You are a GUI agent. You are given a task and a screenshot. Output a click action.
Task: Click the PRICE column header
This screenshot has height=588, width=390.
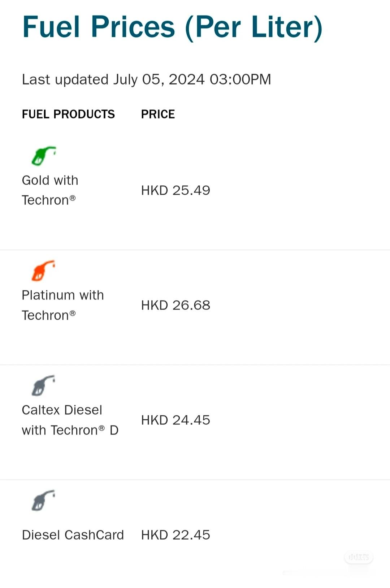(x=158, y=114)
